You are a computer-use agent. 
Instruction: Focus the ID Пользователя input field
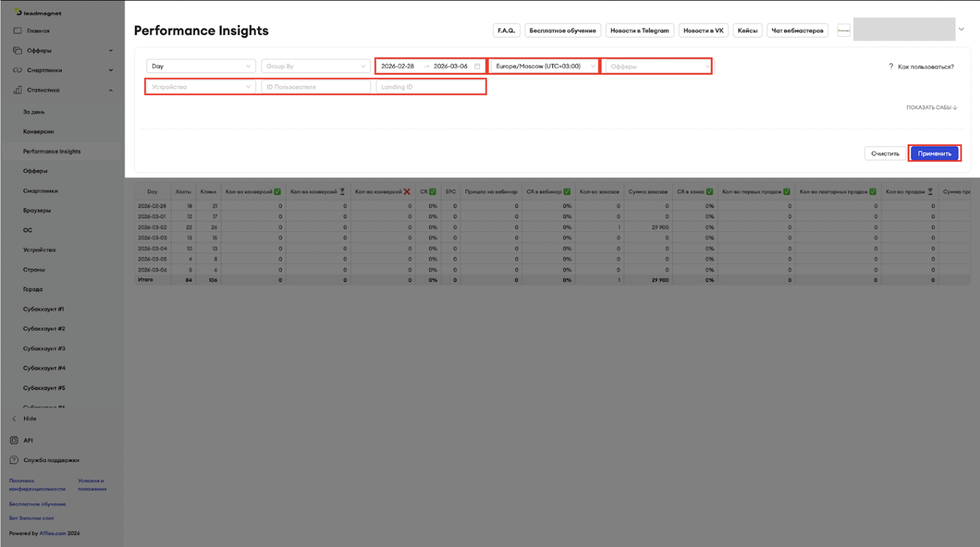coord(316,87)
